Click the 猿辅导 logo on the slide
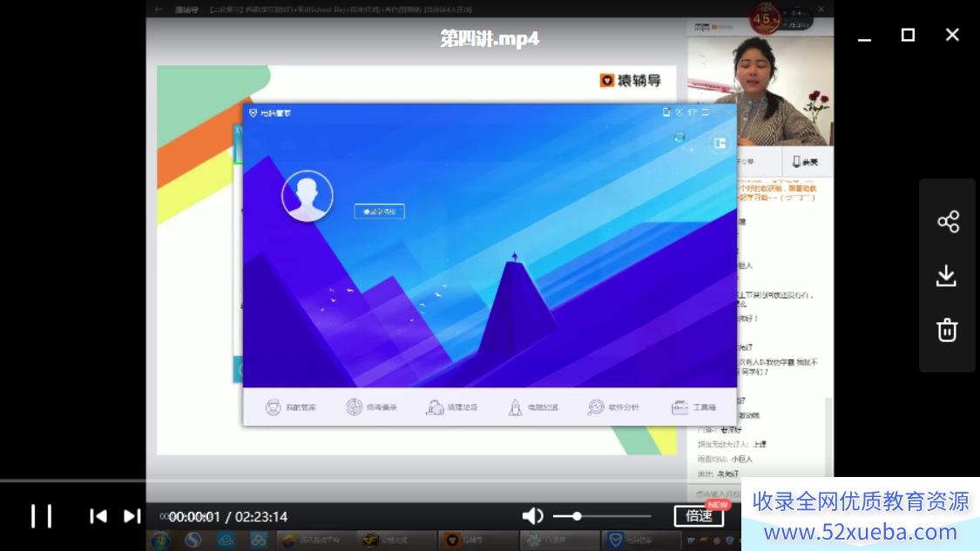This screenshot has width=980, height=551. [630, 81]
